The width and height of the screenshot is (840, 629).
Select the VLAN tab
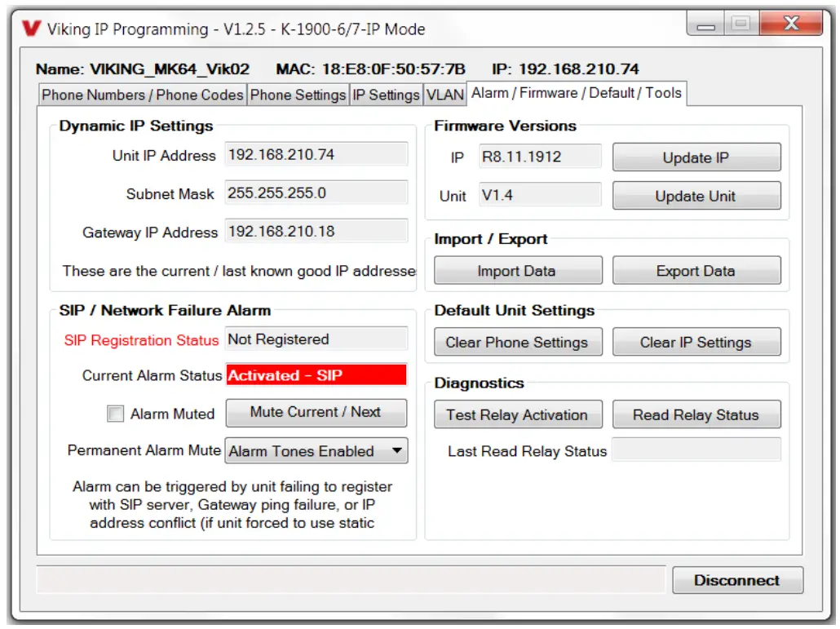point(444,95)
